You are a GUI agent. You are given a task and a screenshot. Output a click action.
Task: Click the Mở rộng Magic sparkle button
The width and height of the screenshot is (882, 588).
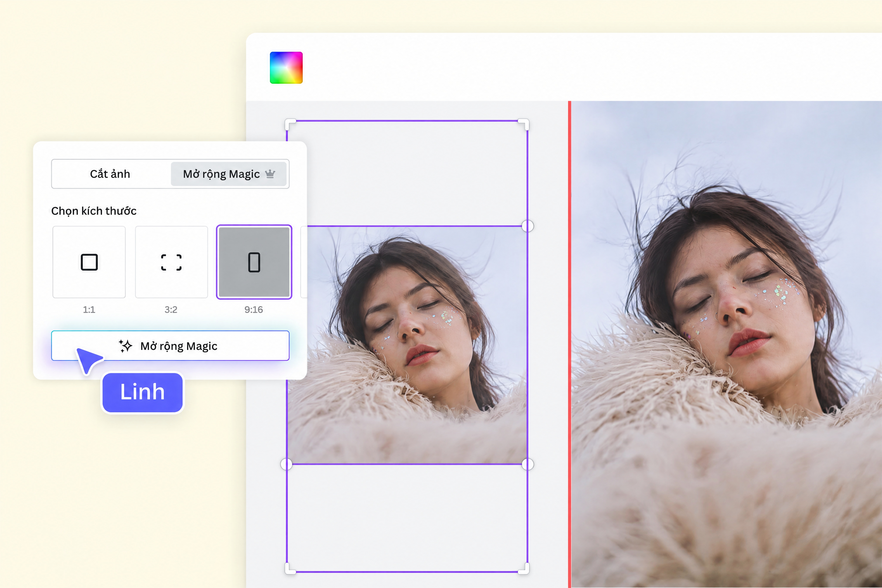click(x=170, y=346)
